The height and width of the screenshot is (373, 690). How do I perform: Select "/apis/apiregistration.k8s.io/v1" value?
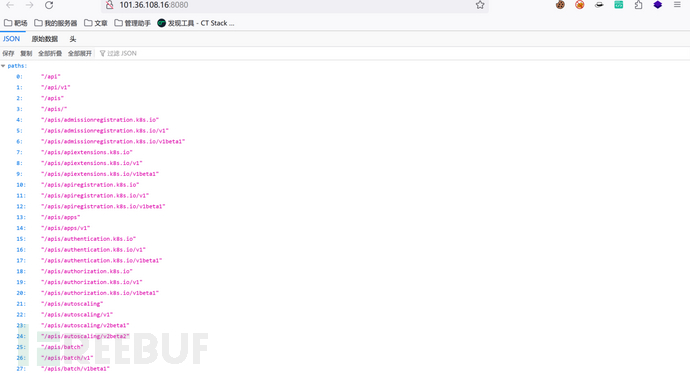point(95,196)
